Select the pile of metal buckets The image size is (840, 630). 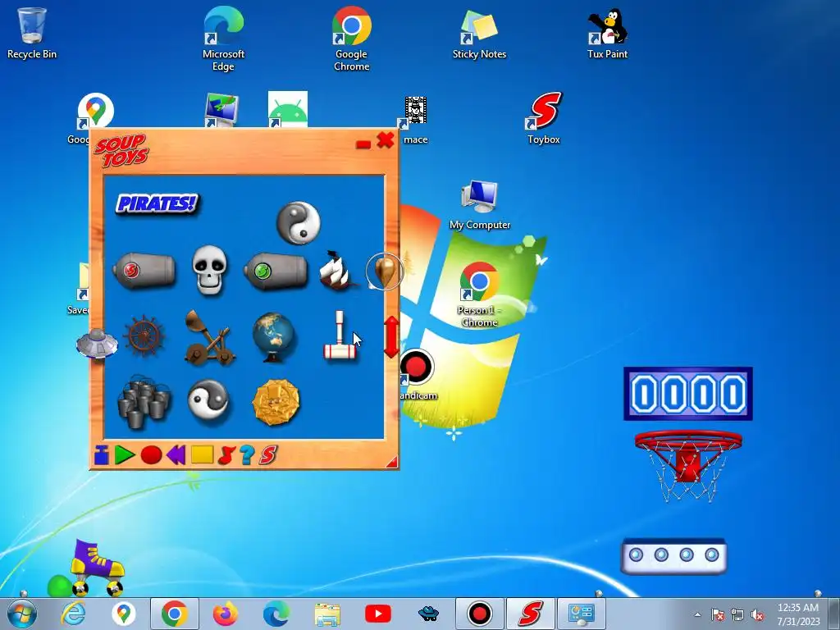click(144, 401)
